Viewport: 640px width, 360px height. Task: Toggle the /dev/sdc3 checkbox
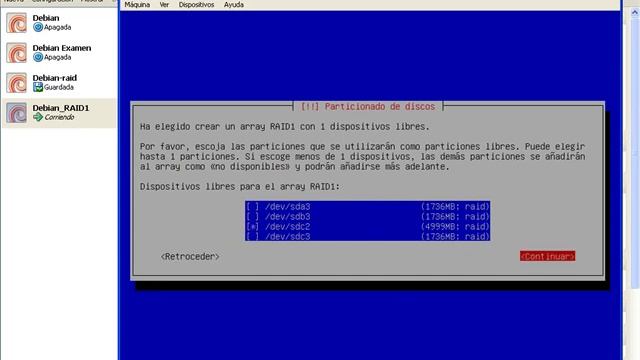coord(252,236)
